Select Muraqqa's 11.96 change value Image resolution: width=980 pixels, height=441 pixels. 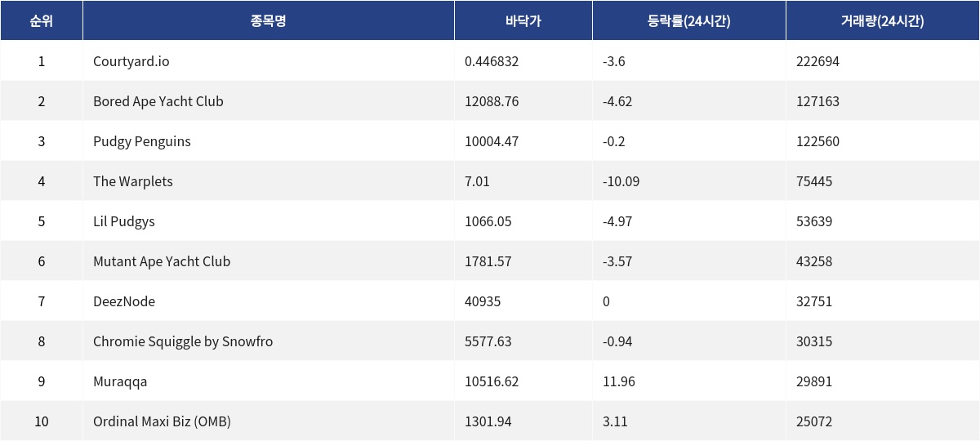[618, 381]
